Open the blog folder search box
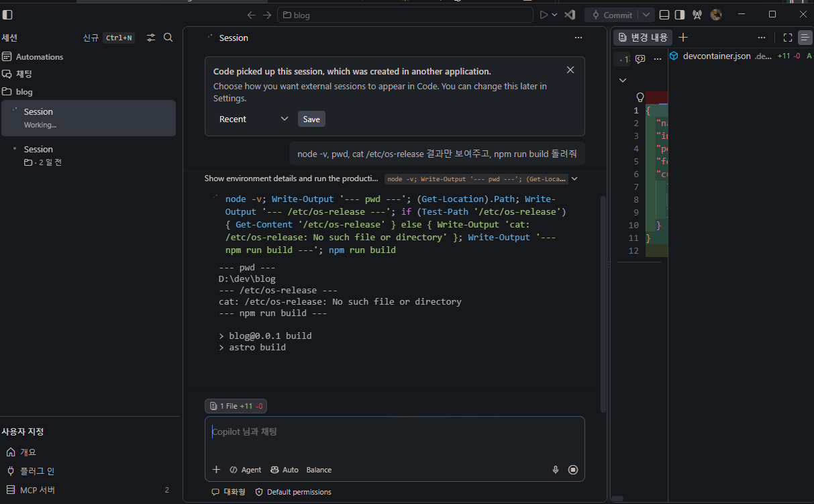The image size is (814, 504). (405, 15)
